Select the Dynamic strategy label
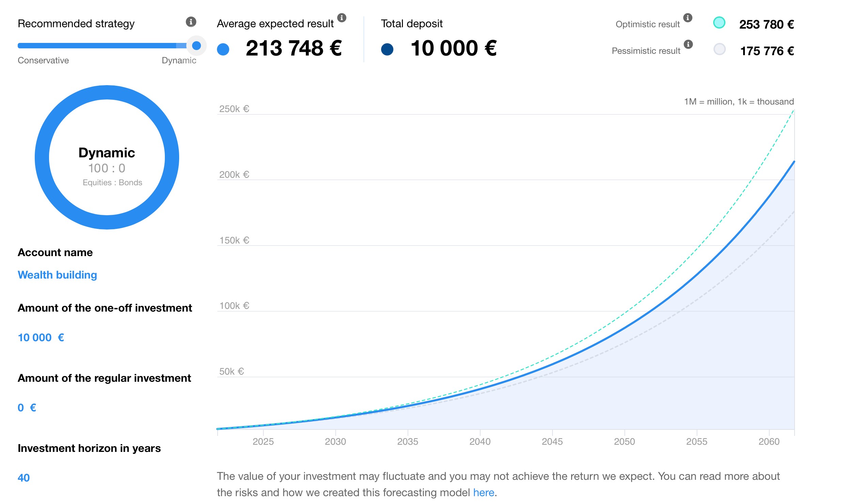This screenshot has width=846, height=504. pyautogui.click(x=179, y=61)
